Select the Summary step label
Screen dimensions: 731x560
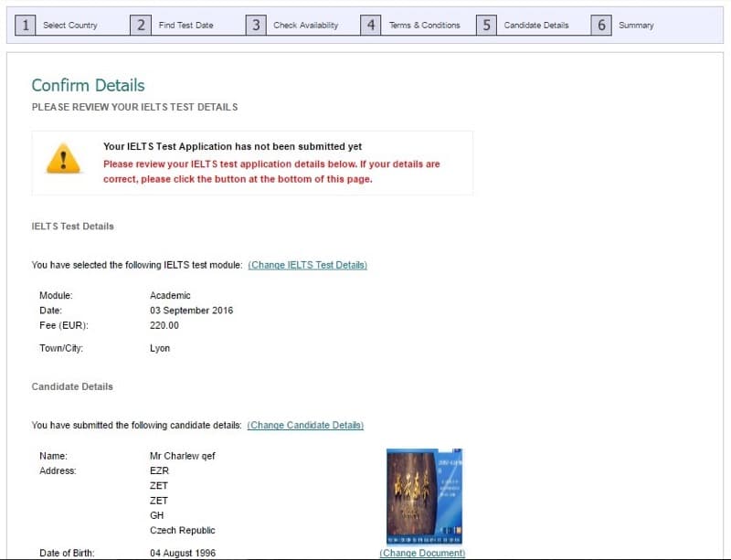point(636,26)
